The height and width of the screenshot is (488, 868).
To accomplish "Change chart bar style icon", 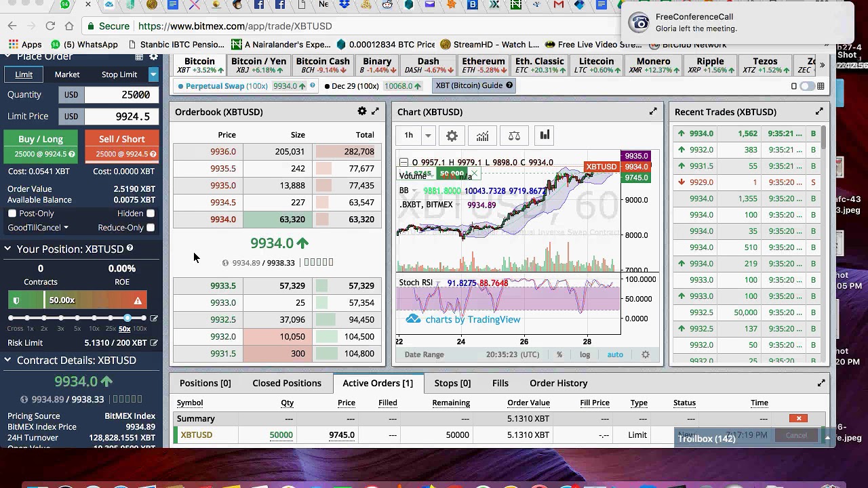I will click(x=545, y=136).
